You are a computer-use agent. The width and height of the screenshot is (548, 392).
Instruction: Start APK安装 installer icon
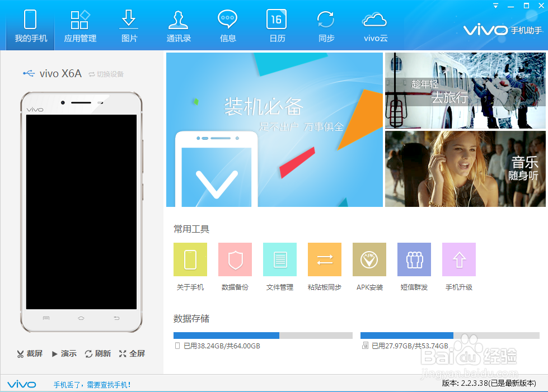tap(369, 259)
